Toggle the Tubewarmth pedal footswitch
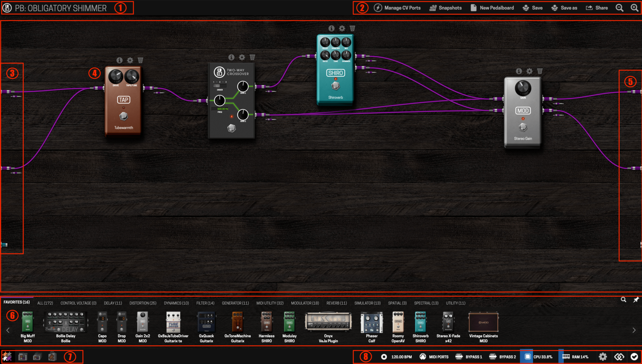Viewport: 642px width, 364px height. [124, 116]
